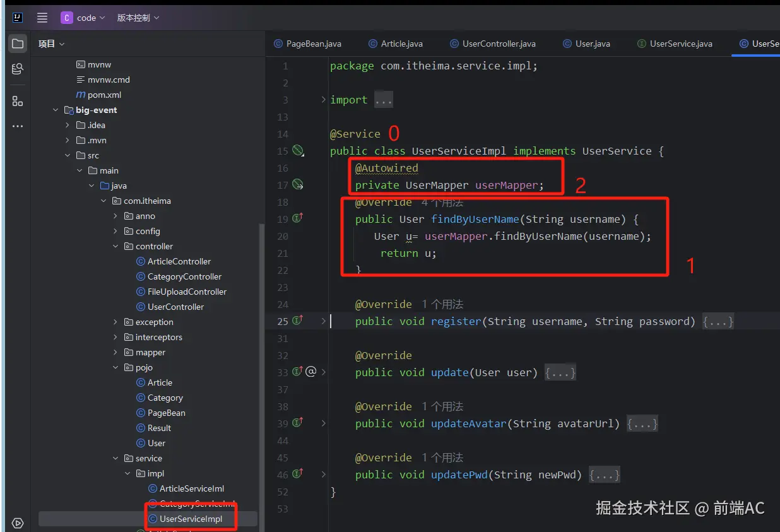
Task: Collapse the service package
Action: click(115, 458)
